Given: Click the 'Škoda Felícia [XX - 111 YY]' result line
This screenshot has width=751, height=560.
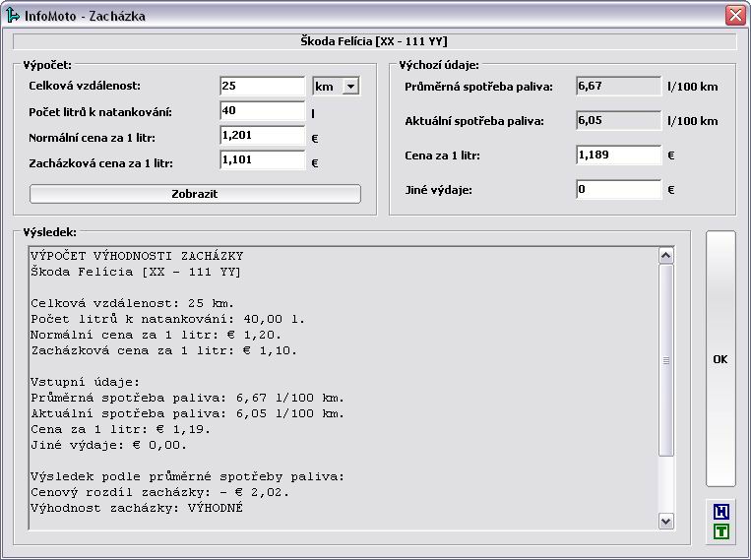Looking at the screenshot, I should (136, 272).
